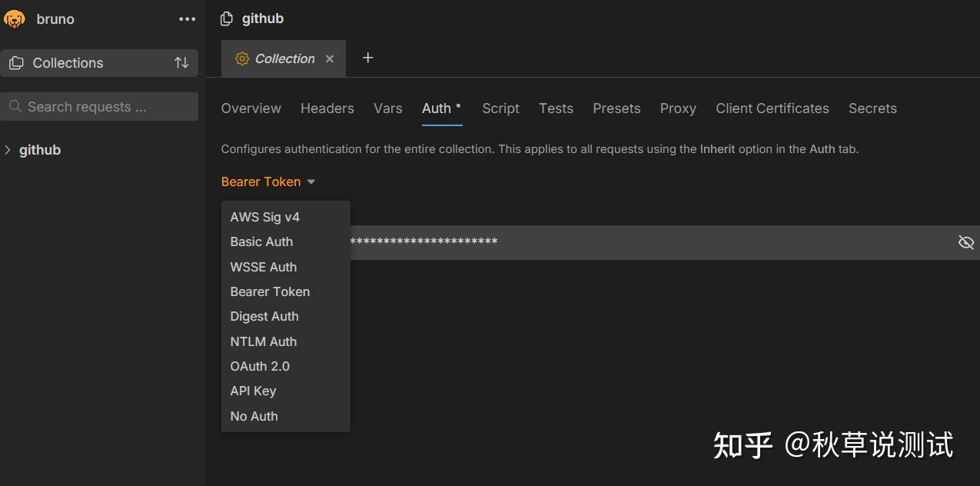Open the three-dots menu next to bruno
The height and width of the screenshot is (486, 980).
pos(188,19)
